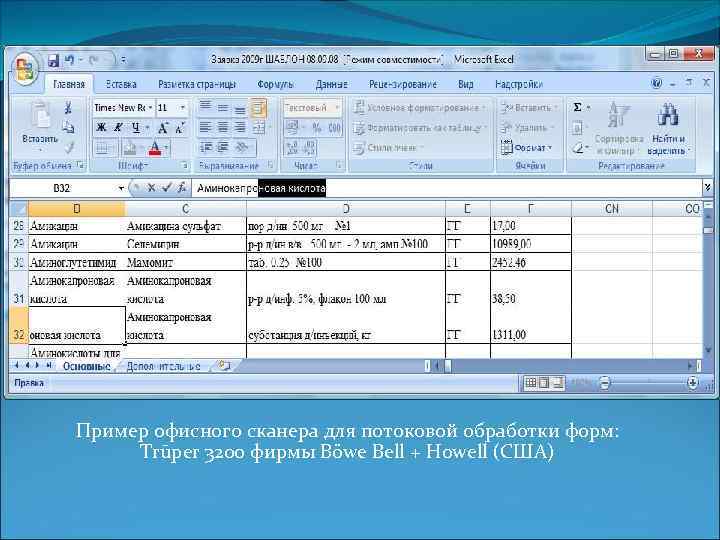Decrease the cell indent

(206, 147)
